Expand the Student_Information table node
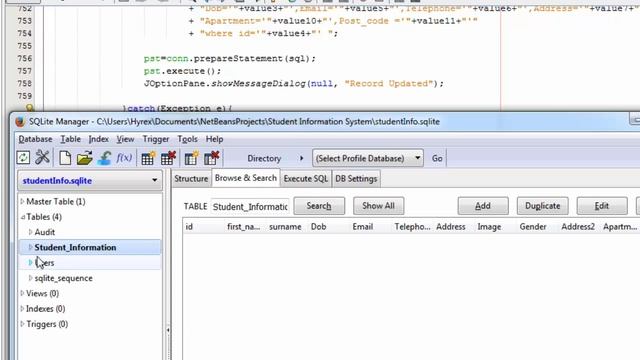This screenshot has height=360, width=640. click(x=31, y=247)
